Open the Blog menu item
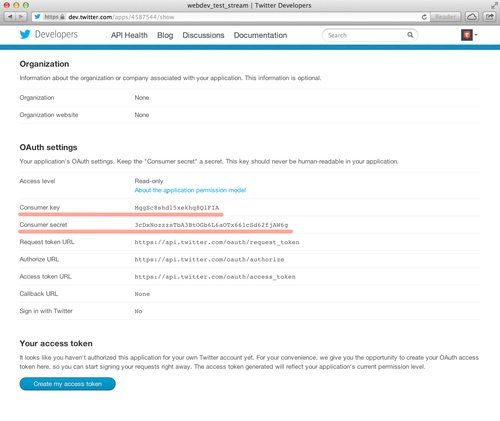Viewport: 500px width, 421px height. [165, 35]
